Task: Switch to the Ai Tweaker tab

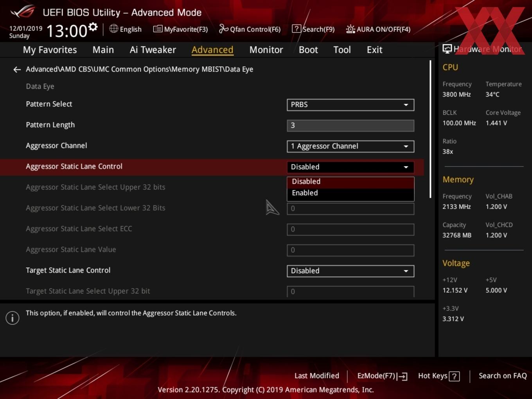Action: pos(153,50)
